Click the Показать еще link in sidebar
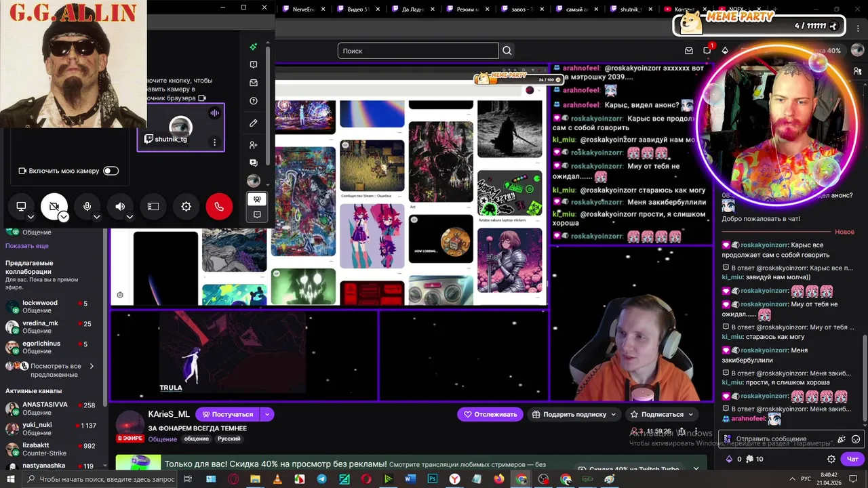This screenshot has width=868, height=488. pyautogui.click(x=27, y=246)
